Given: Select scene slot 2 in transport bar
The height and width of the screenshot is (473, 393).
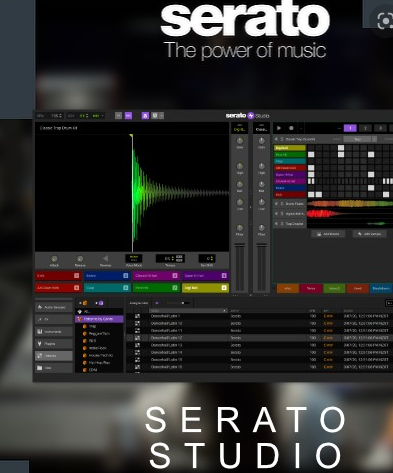Looking at the screenshot, I should 365,128.
